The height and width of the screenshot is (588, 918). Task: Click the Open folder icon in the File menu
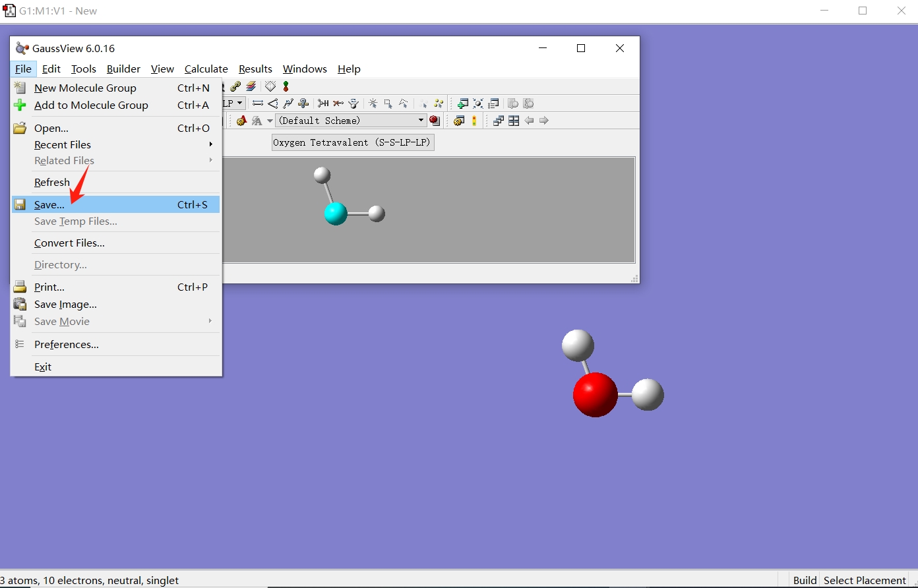(x=20, y=128)
